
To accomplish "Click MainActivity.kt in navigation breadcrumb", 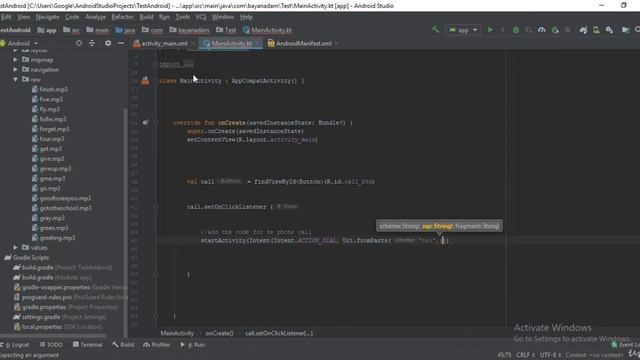I will [267, 30].
